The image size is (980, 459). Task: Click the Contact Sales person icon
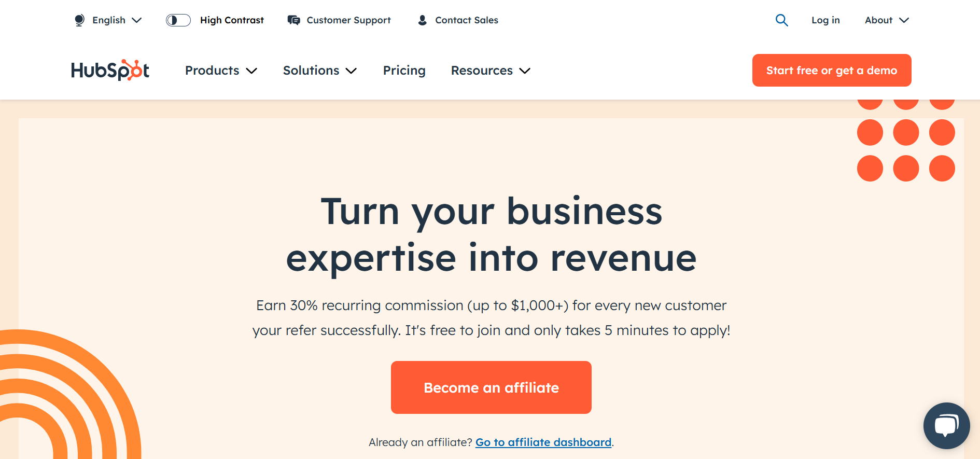pos(423,20)
